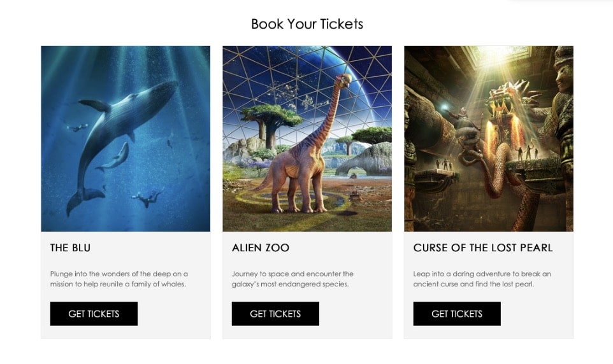Select the ancient curse and lost pearl description
The width and height of the screenshot is (613, 364).
482,279
